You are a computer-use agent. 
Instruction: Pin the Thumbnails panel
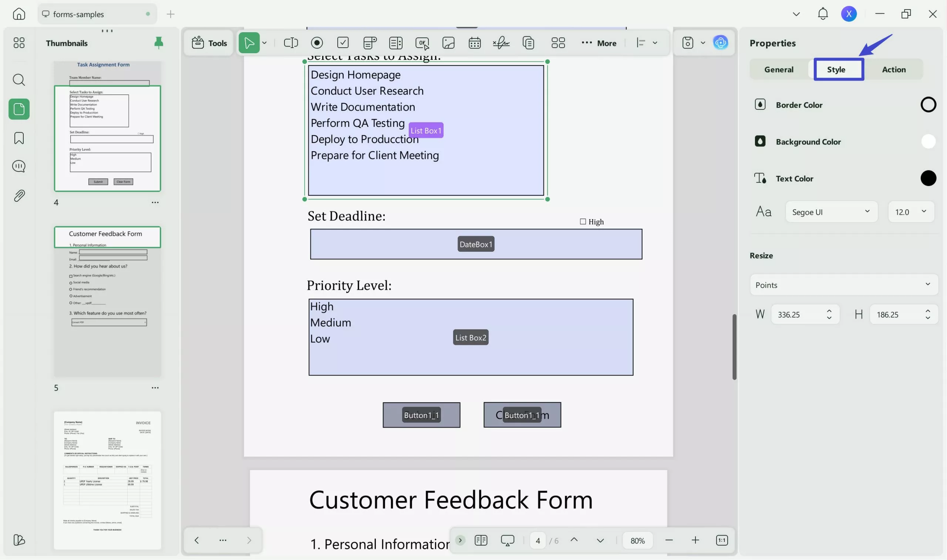coord(158,43)
